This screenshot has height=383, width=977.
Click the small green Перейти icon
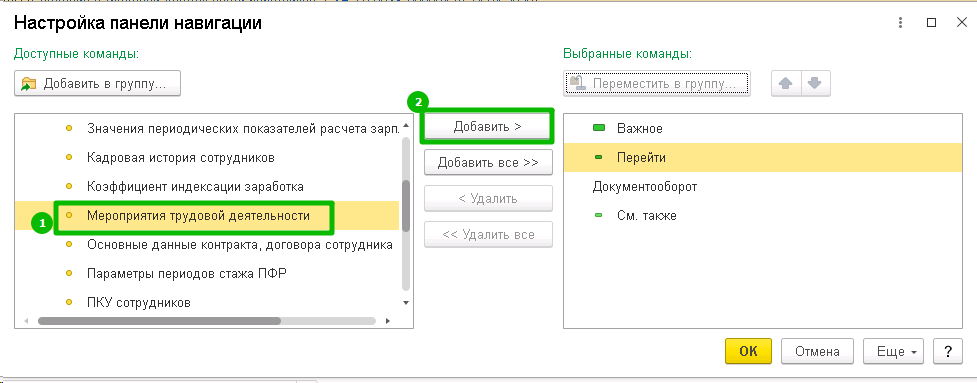(599, 158)
